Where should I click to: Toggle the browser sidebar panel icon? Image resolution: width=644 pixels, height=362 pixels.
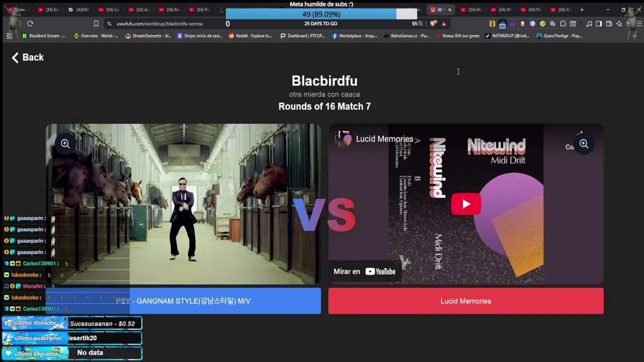pos(599,24)
